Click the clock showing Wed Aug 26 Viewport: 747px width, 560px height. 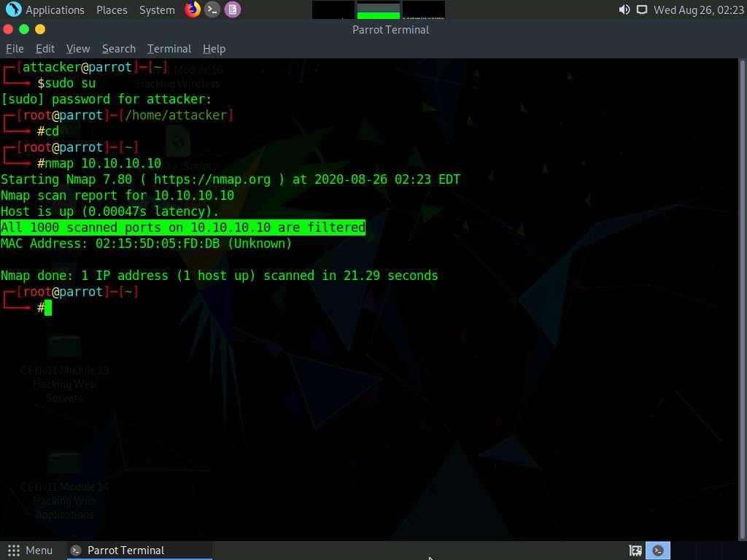[698, 10]
